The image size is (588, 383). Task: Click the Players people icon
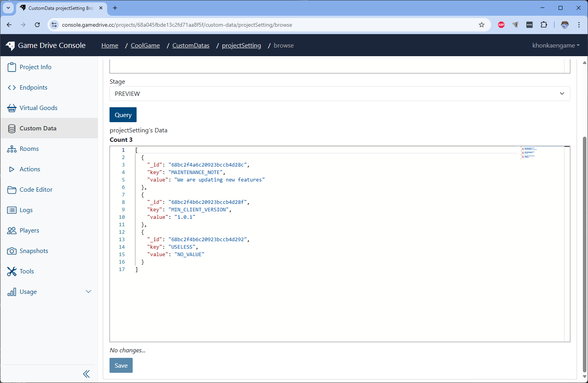pos(12,231)
